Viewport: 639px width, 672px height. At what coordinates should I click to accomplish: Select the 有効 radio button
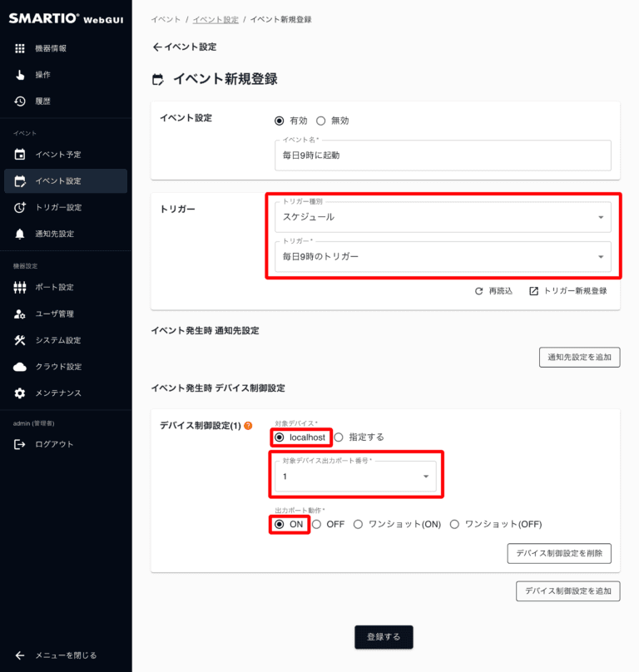point(280,121)
